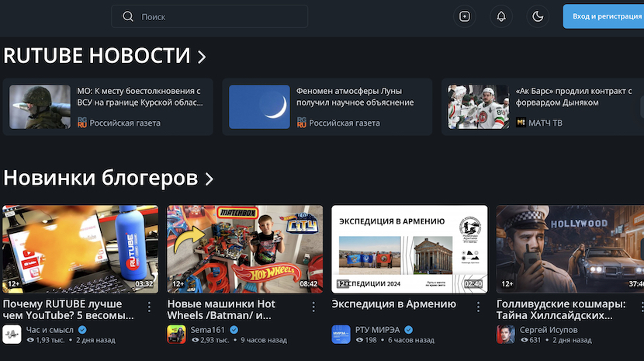The width and height of the screenshot is (644, 361).
Task: Open the notifications bell icon
Action: pos(501,16)
